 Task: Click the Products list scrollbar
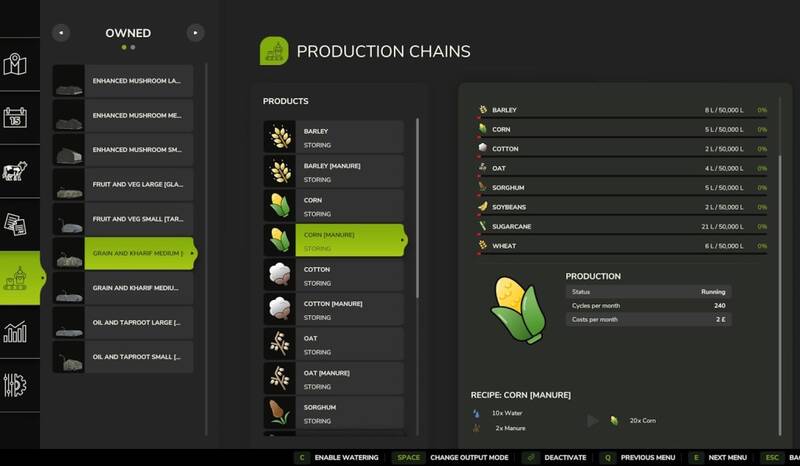pyautogui.click(x=417, y=208)
